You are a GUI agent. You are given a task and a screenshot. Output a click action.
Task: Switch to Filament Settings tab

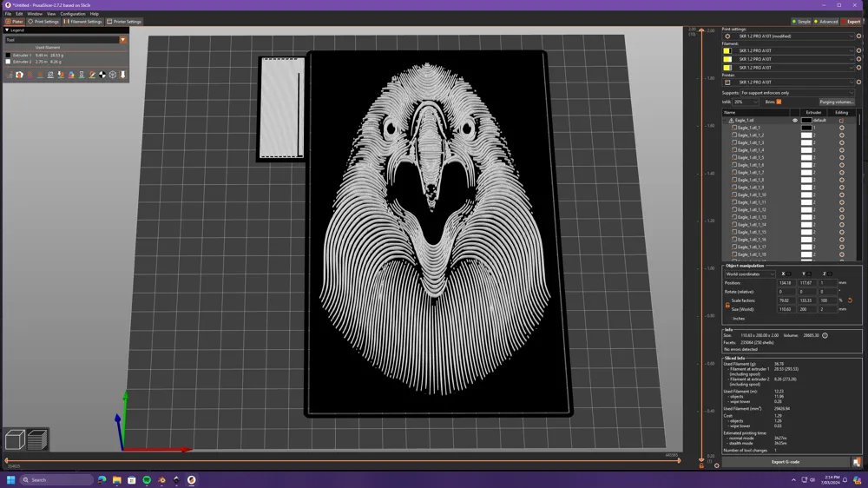82,22
